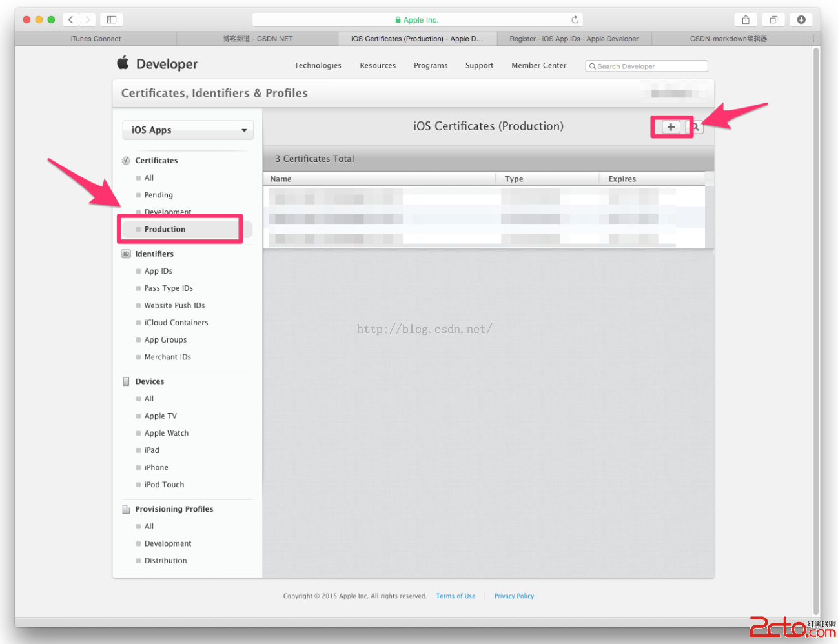The width and height of the screenshot is (838, 644).
Task: Switch to the CSDN-markdown editor tab
Action: click(x=729, y=39)
